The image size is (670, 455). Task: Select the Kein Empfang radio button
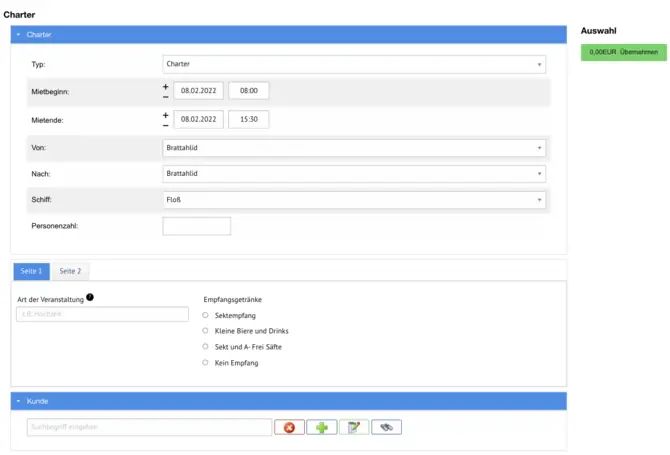click(205, 363)
